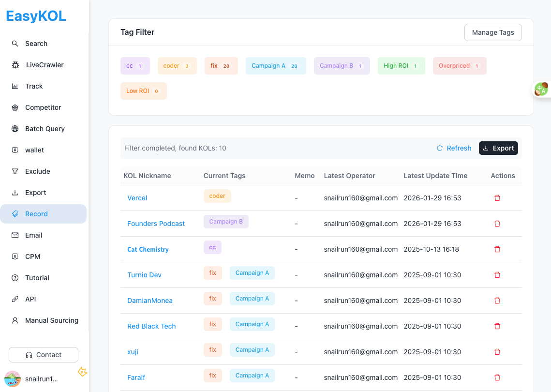Open the Tutorial help icon
Viewport: 551px width, 392px height.
point(15,277)
